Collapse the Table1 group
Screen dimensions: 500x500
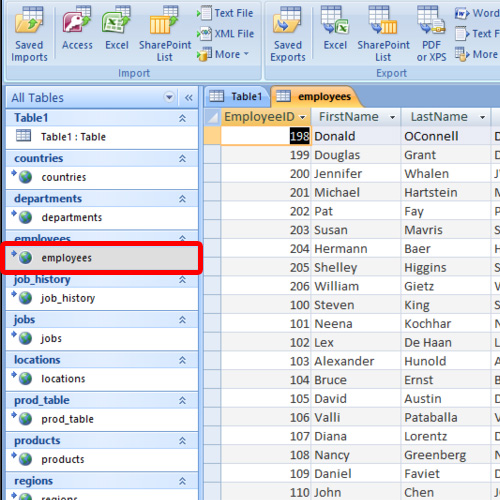point(182,118)
